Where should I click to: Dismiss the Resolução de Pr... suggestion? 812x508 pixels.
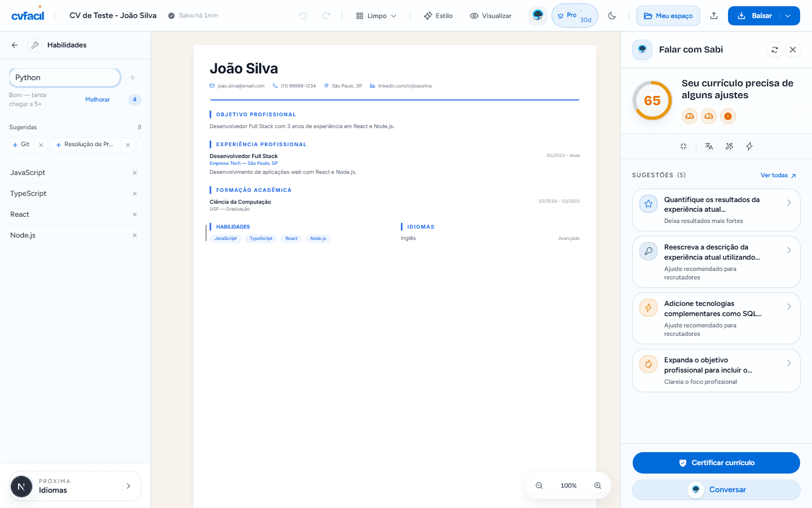point(128,145)
